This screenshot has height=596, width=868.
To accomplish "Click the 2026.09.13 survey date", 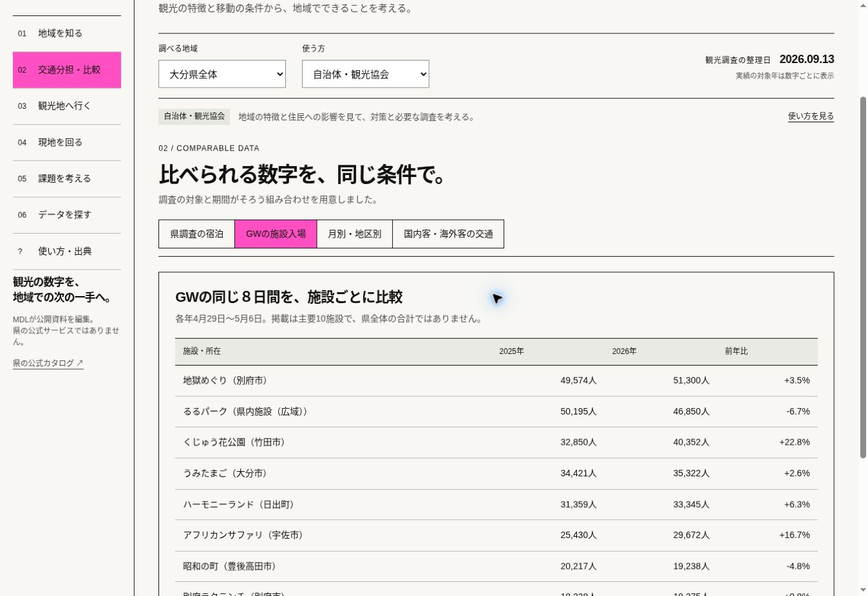I will (807, 59).
